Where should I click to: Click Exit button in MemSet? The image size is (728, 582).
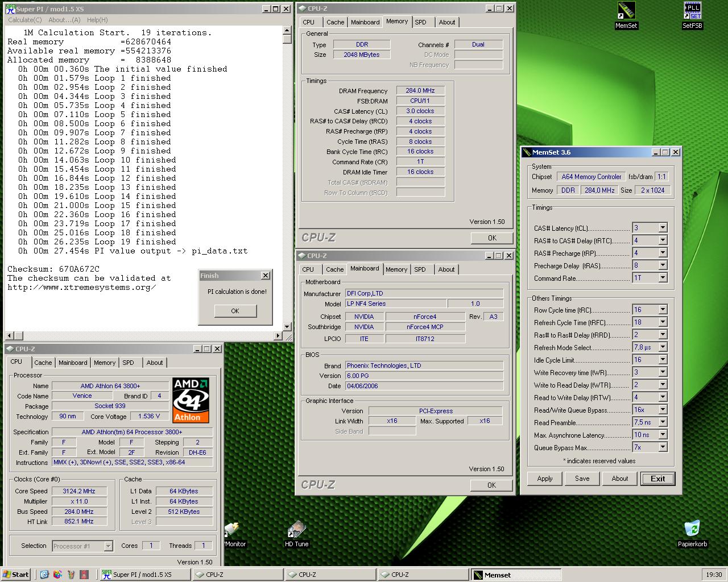pos(657,479)
